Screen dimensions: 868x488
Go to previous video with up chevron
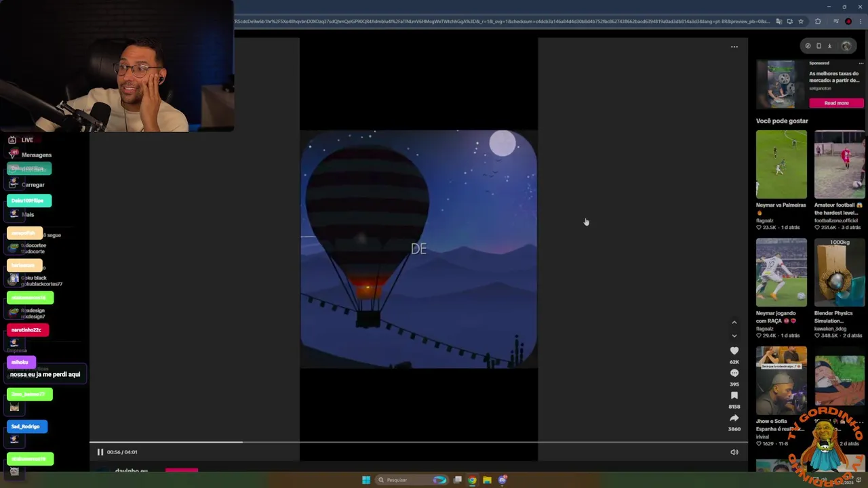tap(734, 323)
